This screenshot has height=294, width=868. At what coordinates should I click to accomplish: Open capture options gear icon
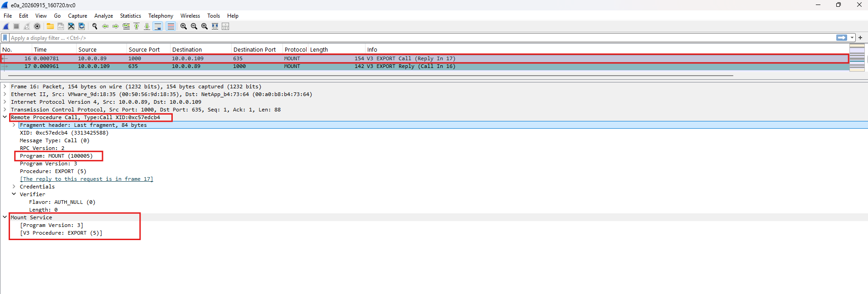point(37,26)
